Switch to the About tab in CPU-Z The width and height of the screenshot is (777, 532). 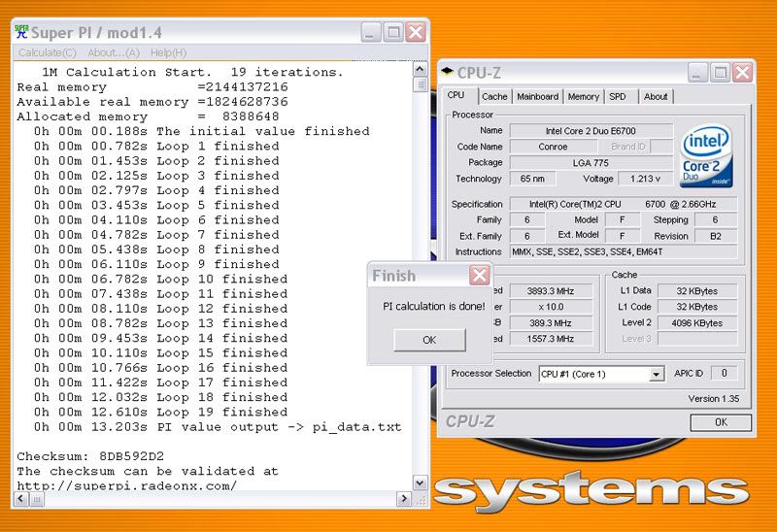(655, 96)
